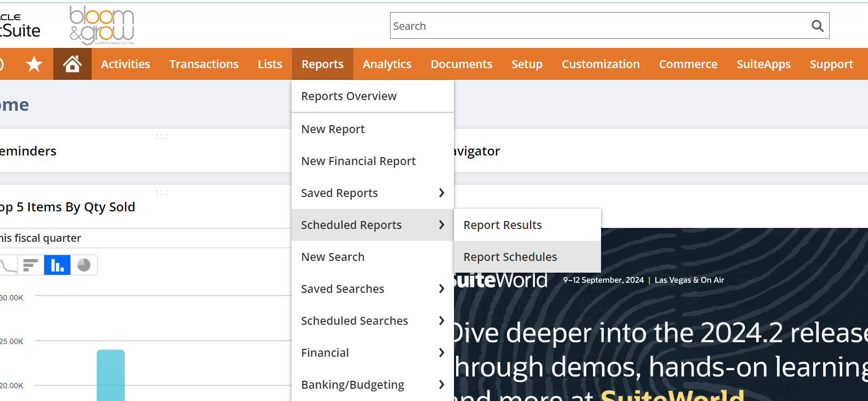868x401 pixels.
Task: Select Reports Overview
Action: [372, 96]
